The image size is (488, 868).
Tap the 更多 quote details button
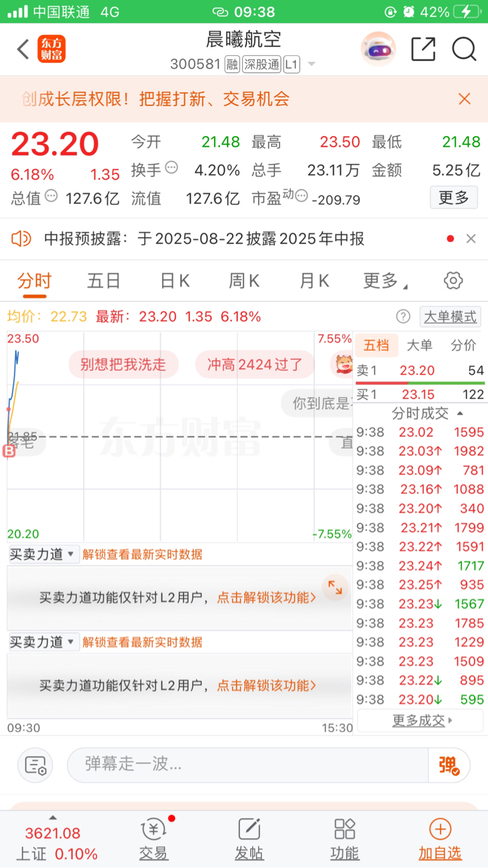click(454, 198)
